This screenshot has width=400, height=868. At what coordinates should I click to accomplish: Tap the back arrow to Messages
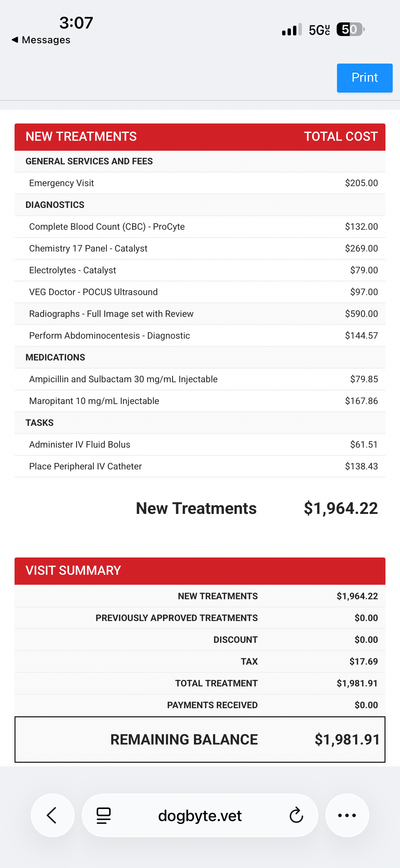click(x=15, y=40)
